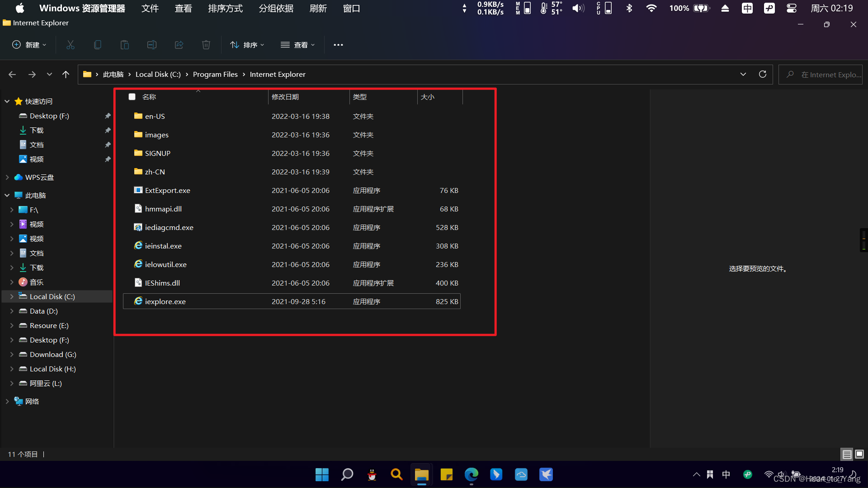Switch to large thumbnails view icon

click(859, 454)
